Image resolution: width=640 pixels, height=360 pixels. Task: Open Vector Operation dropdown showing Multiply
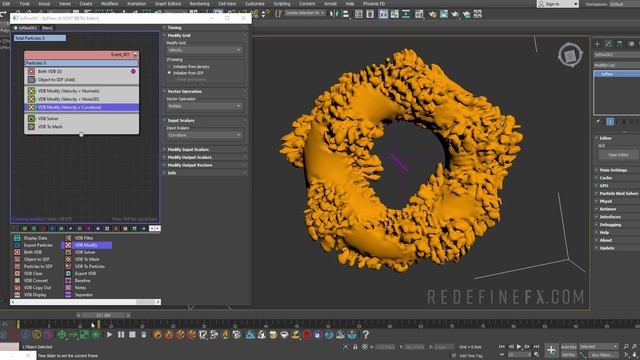click(204, 106)
